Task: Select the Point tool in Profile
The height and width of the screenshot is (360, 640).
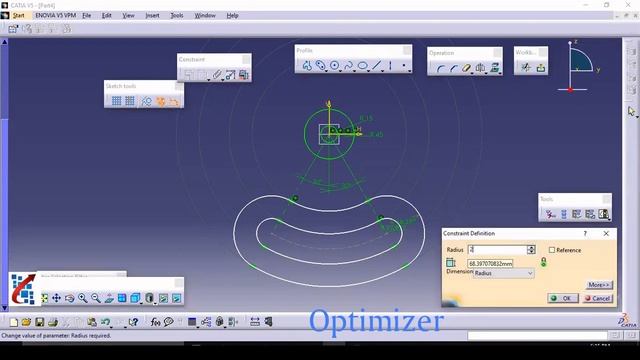Action: [x=404, y=65]
